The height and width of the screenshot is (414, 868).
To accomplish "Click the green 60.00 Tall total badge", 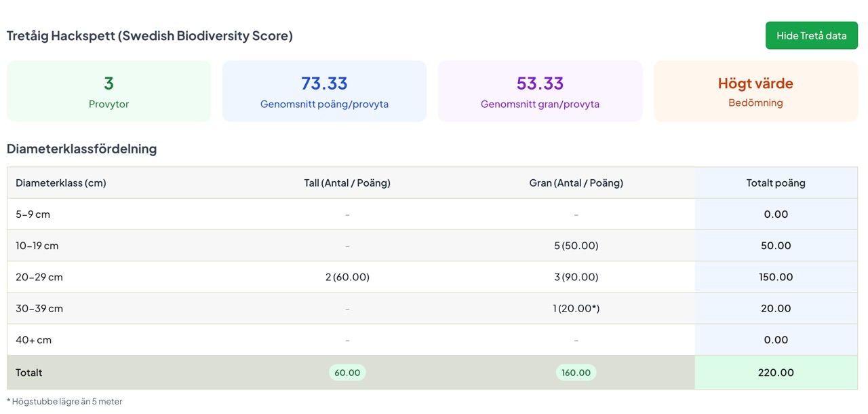I will coord(347,373).
